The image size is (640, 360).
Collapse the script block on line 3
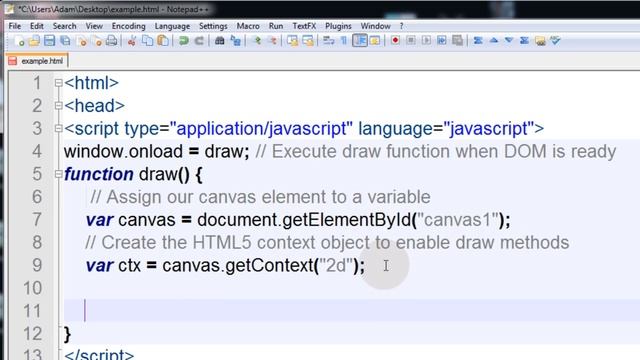pyautogui.click(x=58, y=129)
